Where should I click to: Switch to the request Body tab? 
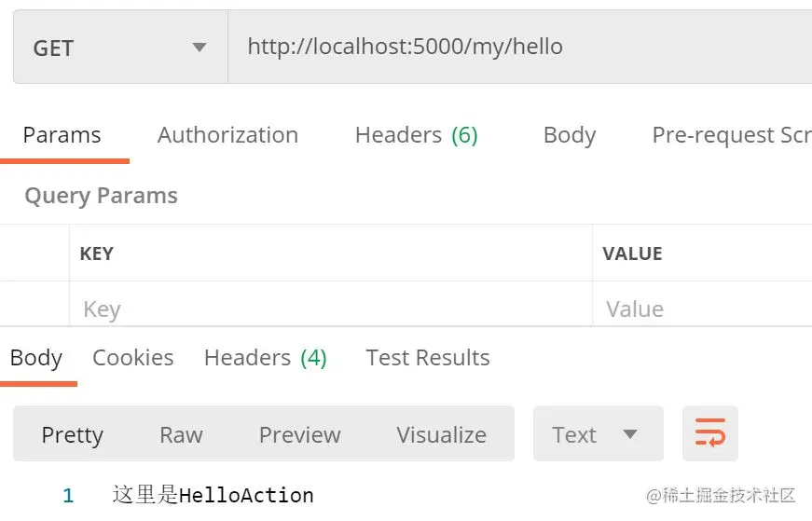pos(569,135)
